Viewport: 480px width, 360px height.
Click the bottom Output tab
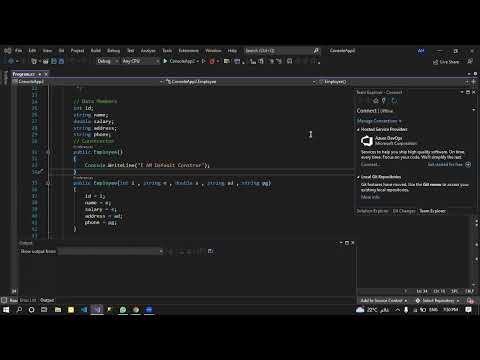click(x=47, y=300)
